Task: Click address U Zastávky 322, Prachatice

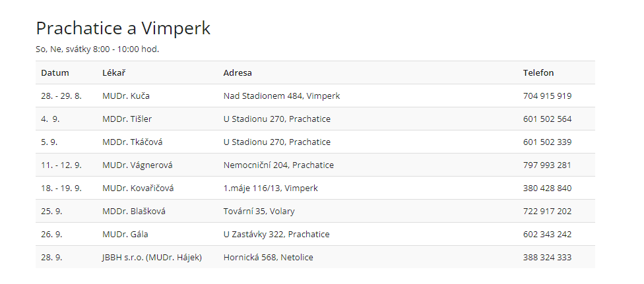Action: coord(276,235)
